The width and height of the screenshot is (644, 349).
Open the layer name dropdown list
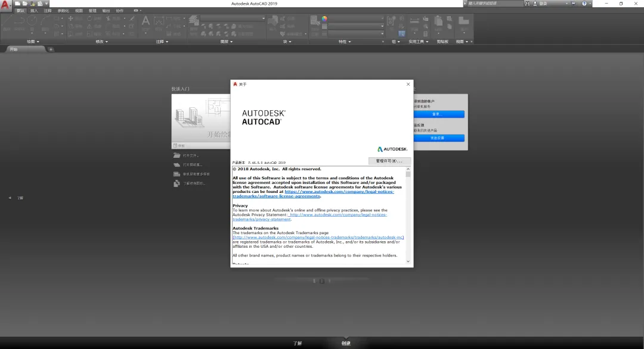[x=234, y=18]
